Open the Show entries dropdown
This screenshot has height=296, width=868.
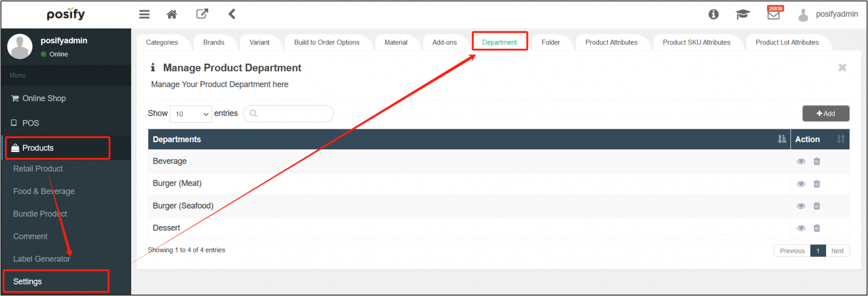[x=191, y=114]
